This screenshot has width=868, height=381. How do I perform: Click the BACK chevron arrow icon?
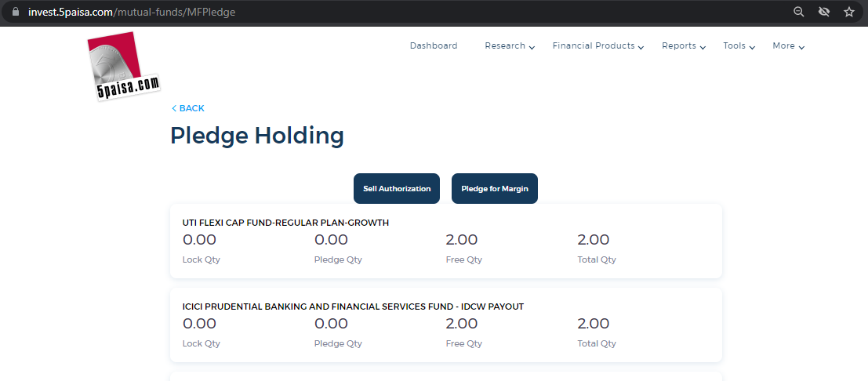coord(174,108)
